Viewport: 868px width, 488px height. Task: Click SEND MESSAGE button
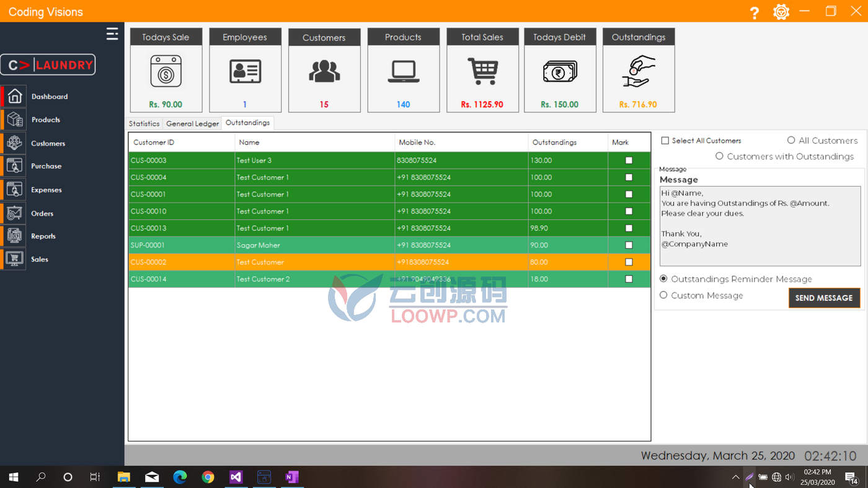824,298
